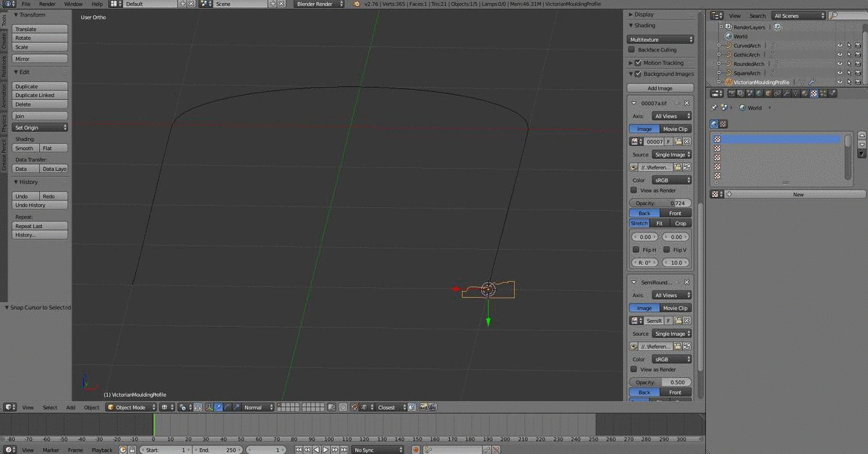This screenshot has height=454, width=868.
Task: Toggle CurvedArch visibility eye in the Outliner
Action: tap(840, 45)
